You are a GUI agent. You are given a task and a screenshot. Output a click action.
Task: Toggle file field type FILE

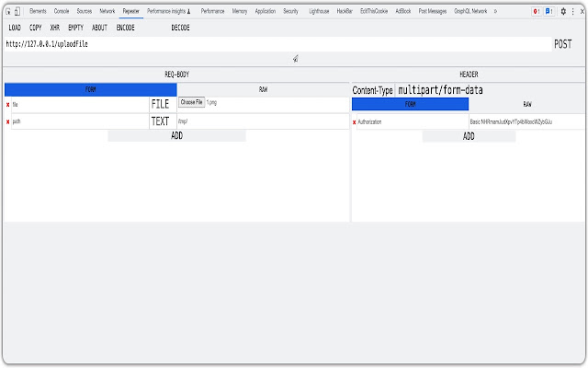click(160, 105)
